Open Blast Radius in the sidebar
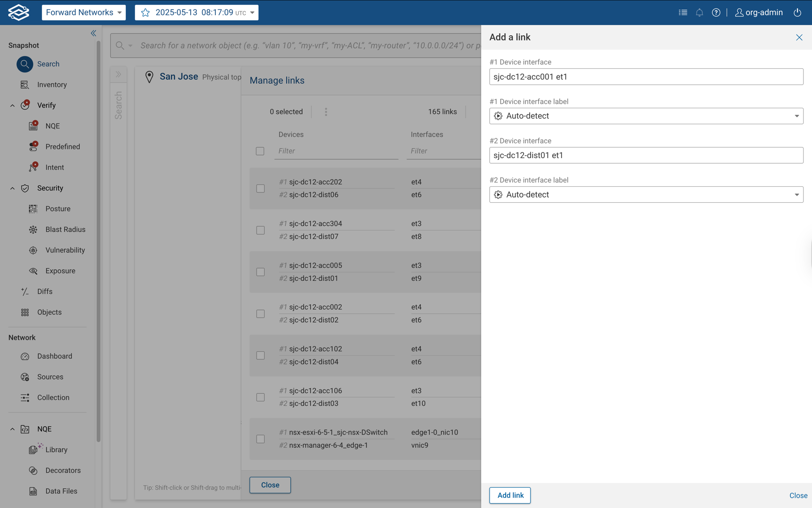The image size is (812, 508). click(65, 230)
